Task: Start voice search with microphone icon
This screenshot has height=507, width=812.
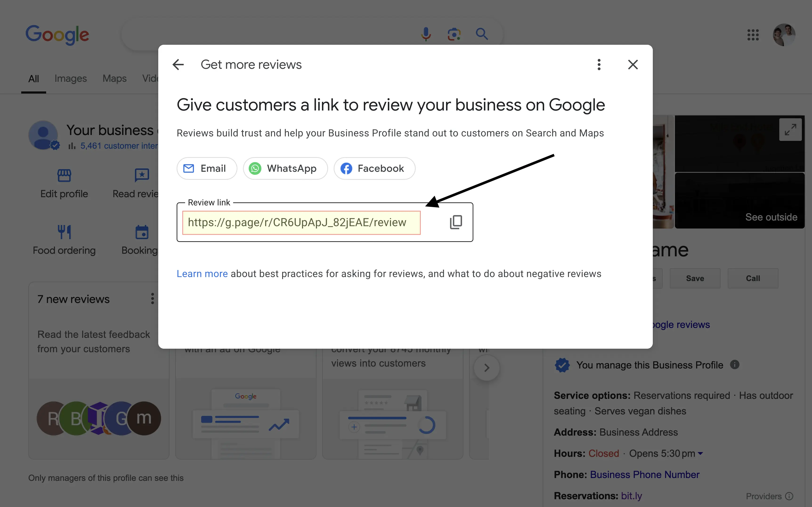Action: [x=426, y=34]
